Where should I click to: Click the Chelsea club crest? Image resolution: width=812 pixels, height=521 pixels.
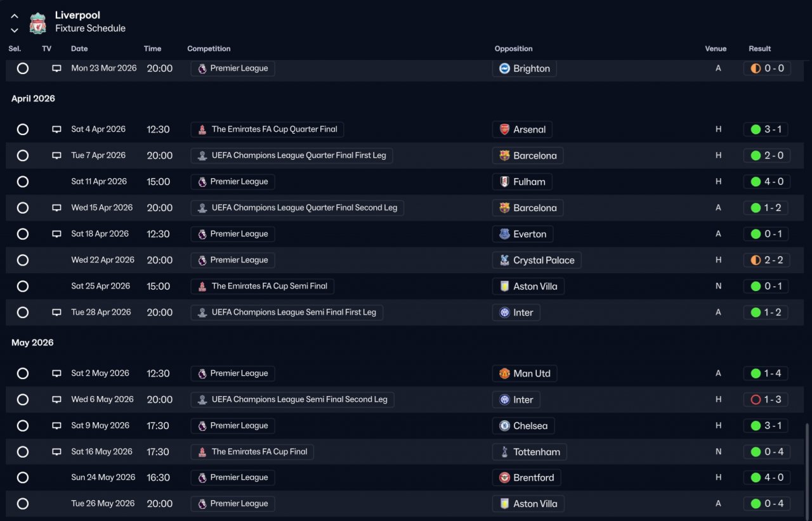pyautogui.click(x=504, y=426)
